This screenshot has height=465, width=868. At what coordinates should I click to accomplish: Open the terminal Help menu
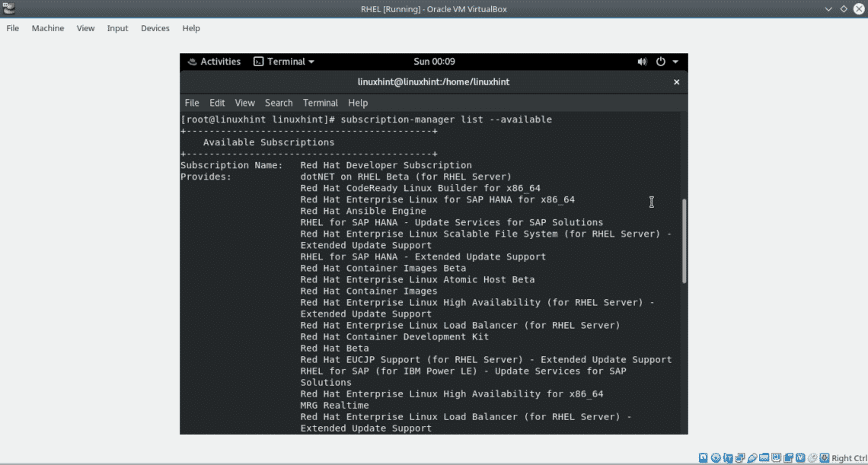point(358,103)
